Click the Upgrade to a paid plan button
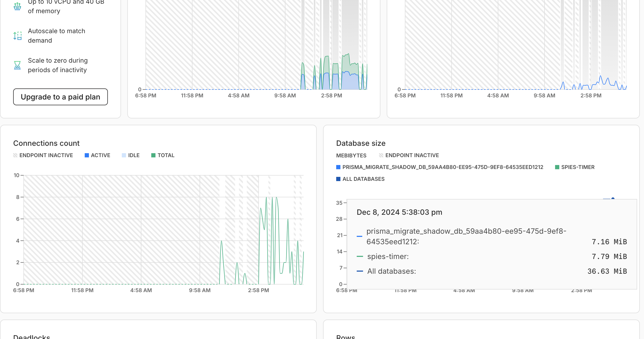The width and height of the screenshot is (644, 339). coord(60,97)
